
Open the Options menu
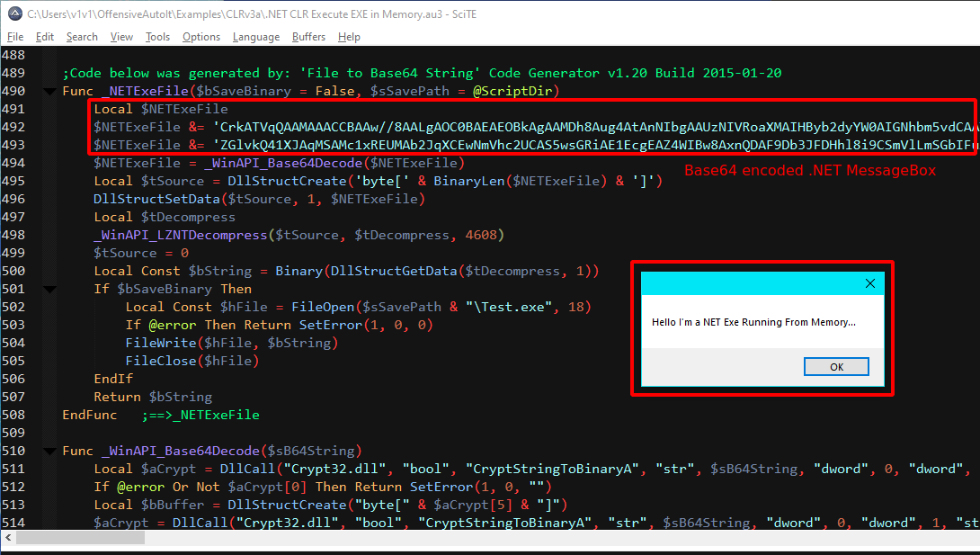click(x=201, y=37)
